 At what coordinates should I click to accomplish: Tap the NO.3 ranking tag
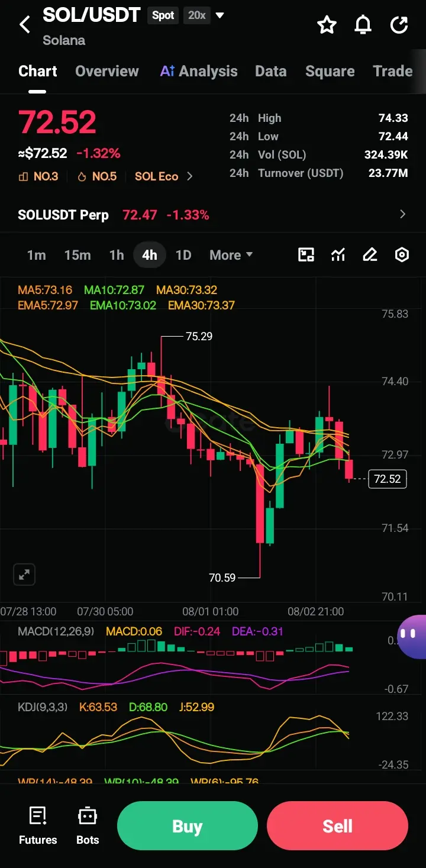(38, 176)
